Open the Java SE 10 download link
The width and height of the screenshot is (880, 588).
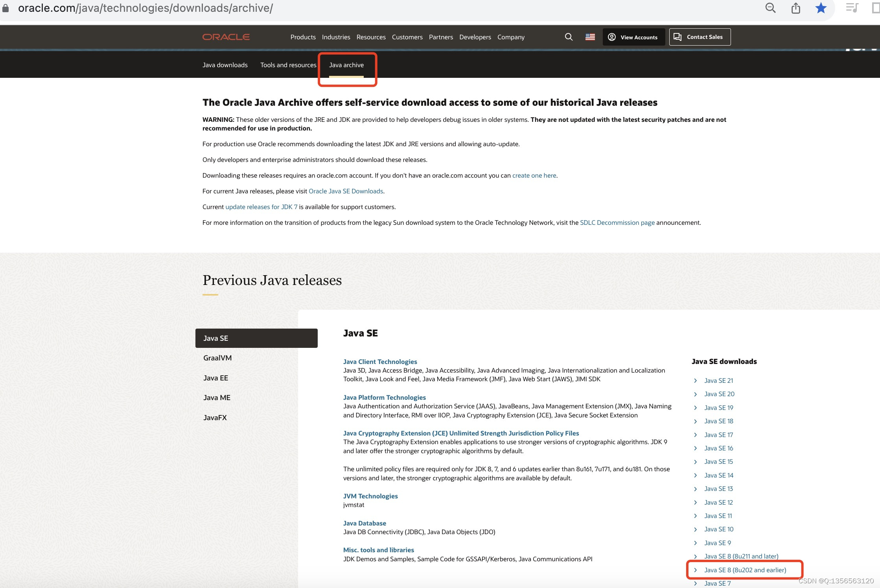click(x=718, y=529)
